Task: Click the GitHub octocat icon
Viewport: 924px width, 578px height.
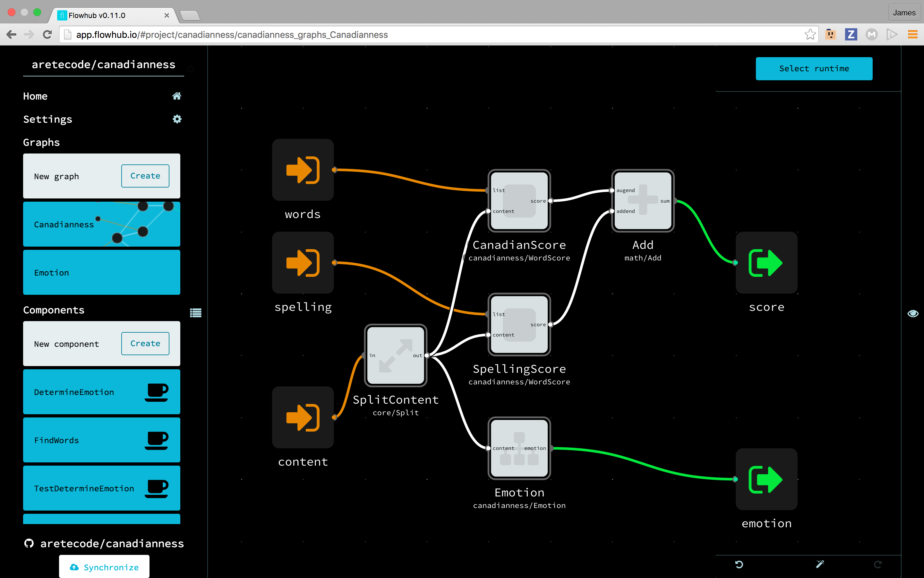Action: coord(29,543)
